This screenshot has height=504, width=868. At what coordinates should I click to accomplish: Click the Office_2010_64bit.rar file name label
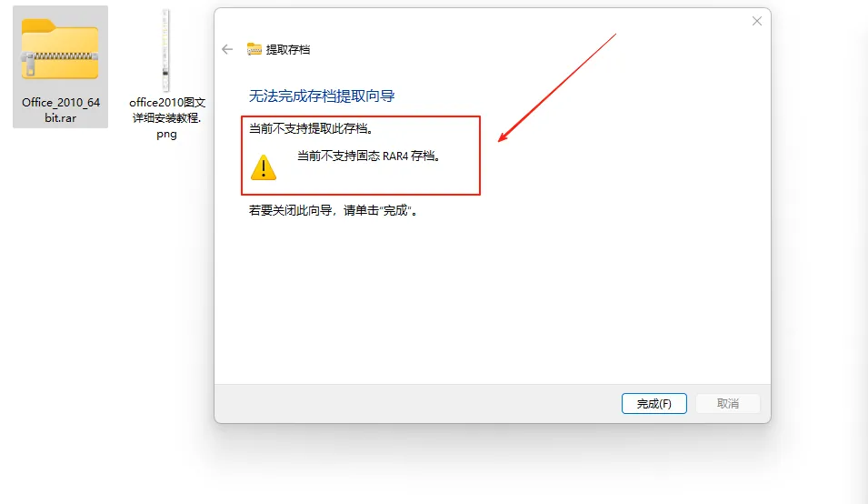(60, 110)
